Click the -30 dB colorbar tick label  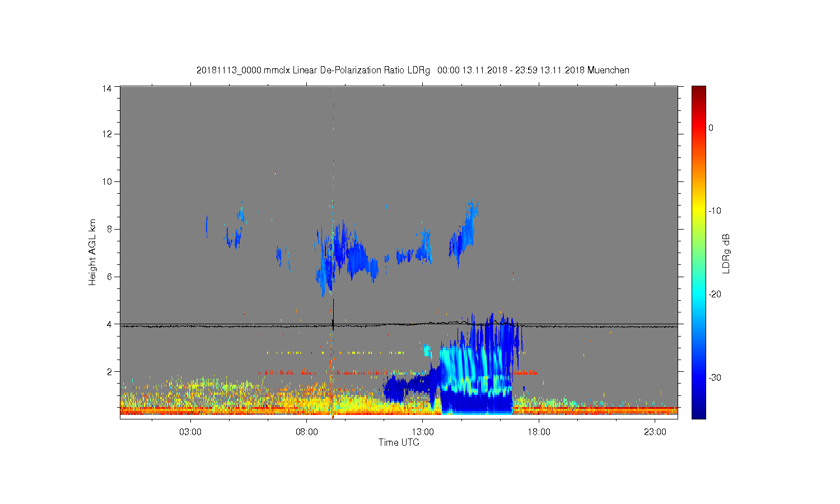point(715,378)
